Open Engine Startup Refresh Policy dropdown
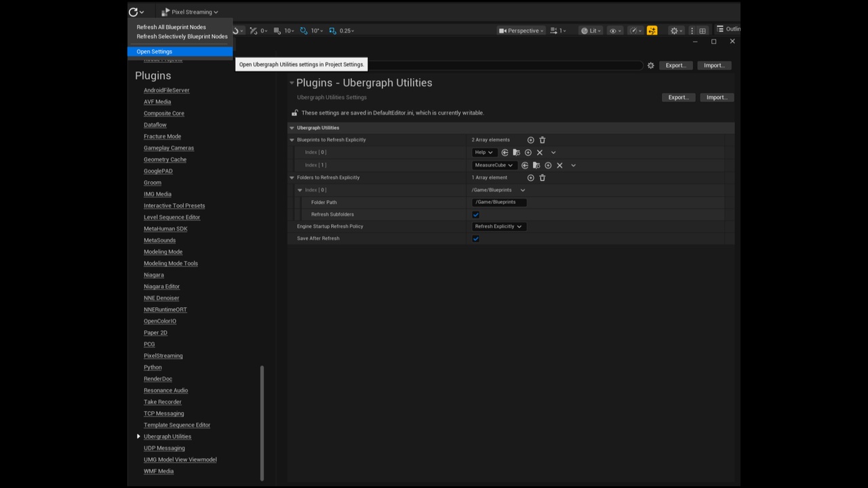This screenshot has height=488, width=868. (498, 226)
